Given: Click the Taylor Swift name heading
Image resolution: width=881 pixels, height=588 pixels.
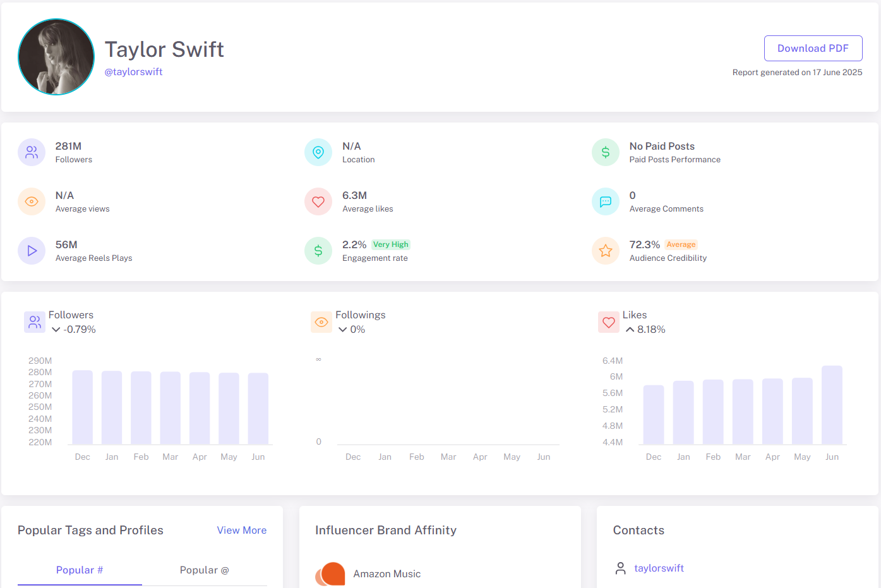Looking at the screenshot, I should pos(164,49).
